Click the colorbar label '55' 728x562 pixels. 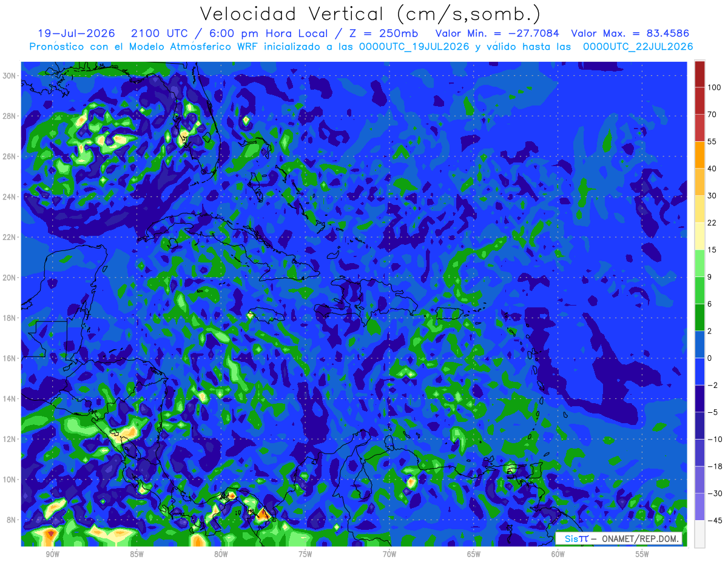tap(712, 141)
